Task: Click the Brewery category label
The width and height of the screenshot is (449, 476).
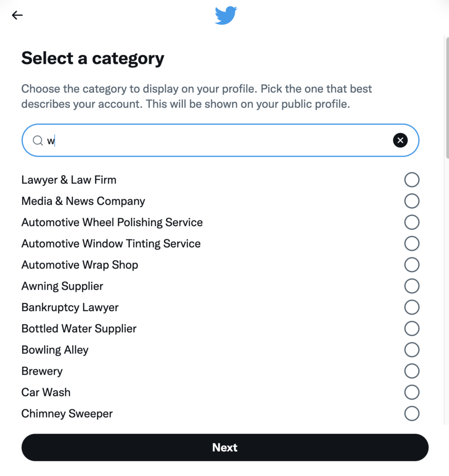Action: [x=42, y=371]
